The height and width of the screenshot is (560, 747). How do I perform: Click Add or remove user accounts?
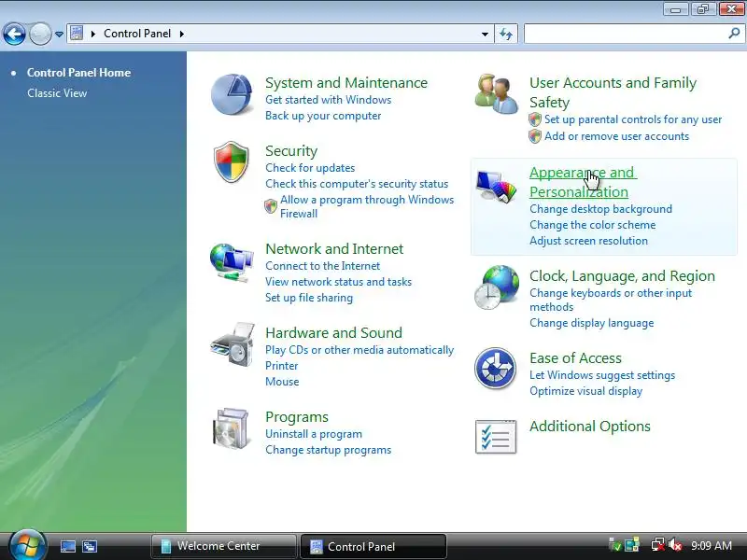(x=616, y=136)
